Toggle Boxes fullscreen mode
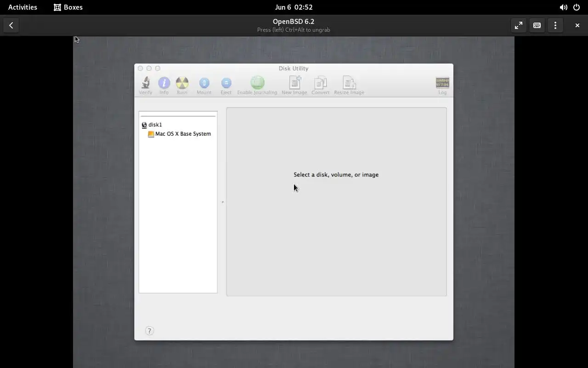This screenshot has height=368, width=588. [x=519, y=25]
